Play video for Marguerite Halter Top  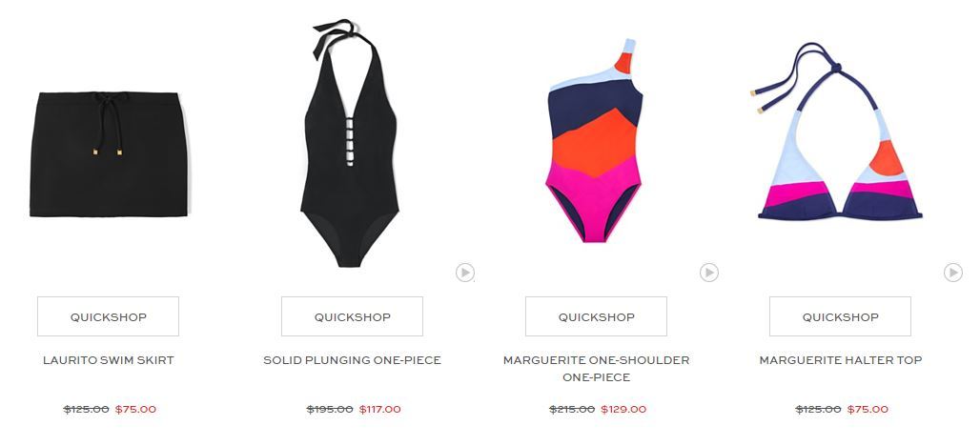pos(953,273)
